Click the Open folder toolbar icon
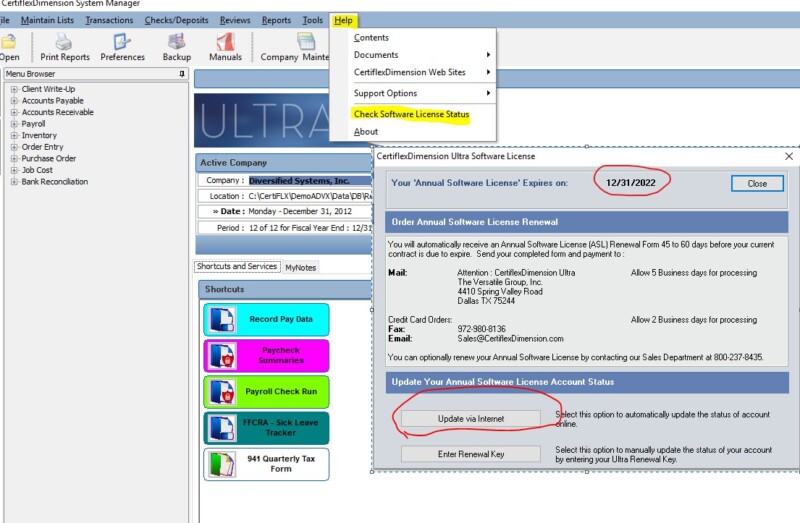This screenshot has width=800, height=523. pyautogui.click(x=8, y=41)
